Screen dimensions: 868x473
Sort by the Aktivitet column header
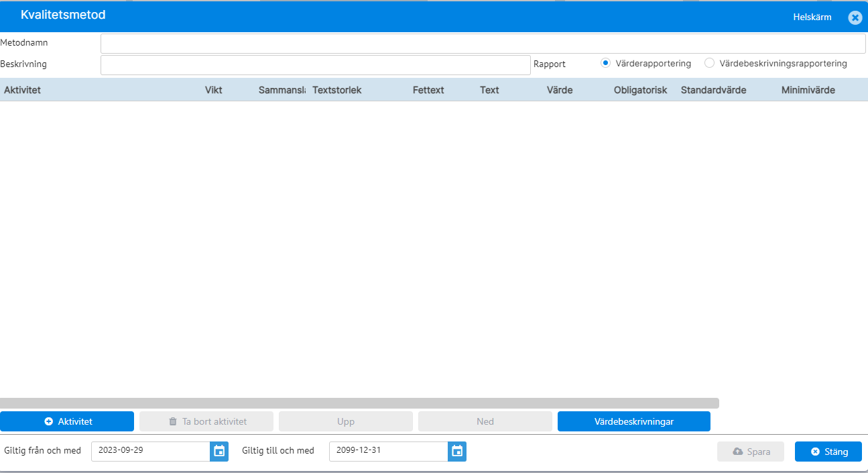[22, 90]
